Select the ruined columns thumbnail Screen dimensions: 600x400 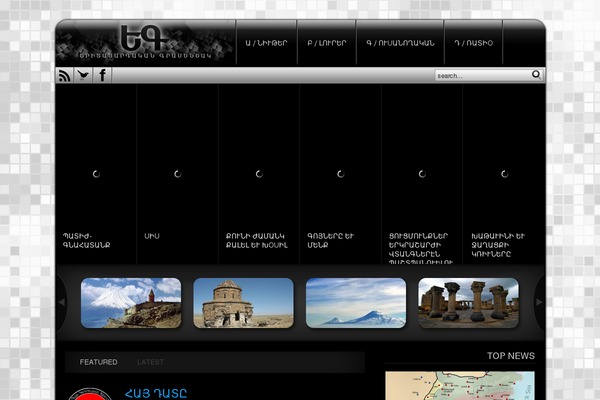tap(468, 303)
